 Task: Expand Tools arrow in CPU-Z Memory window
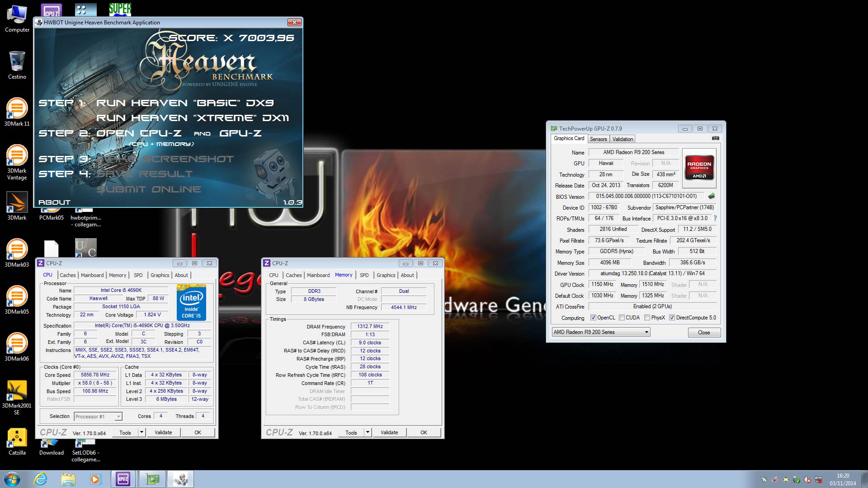click(x=368, y=432)
